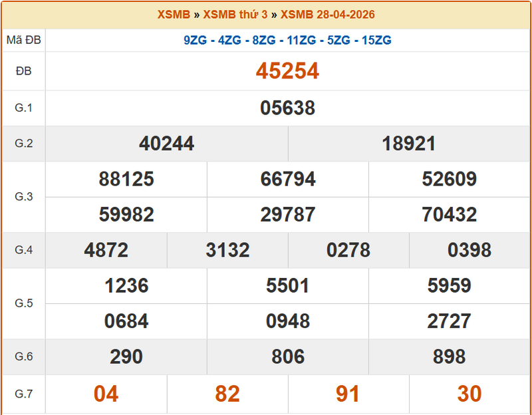
Task: Click G.3 number 52609
Action: [x=450, y=179]
